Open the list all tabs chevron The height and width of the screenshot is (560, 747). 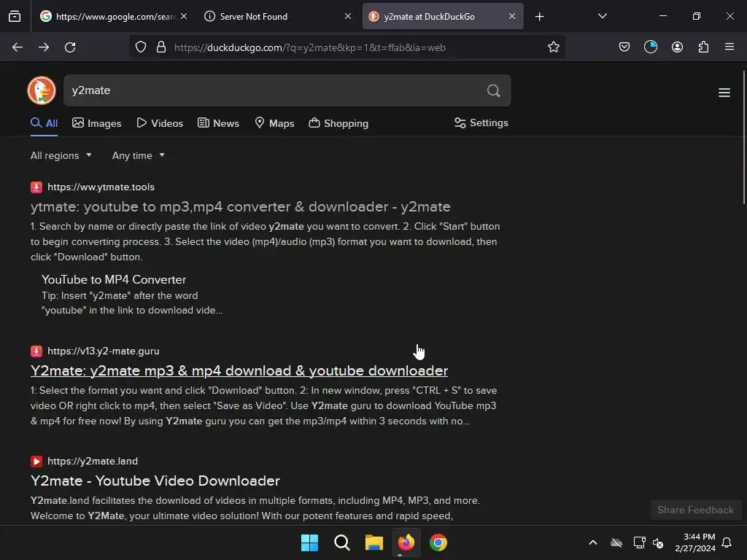pos(602,16)
